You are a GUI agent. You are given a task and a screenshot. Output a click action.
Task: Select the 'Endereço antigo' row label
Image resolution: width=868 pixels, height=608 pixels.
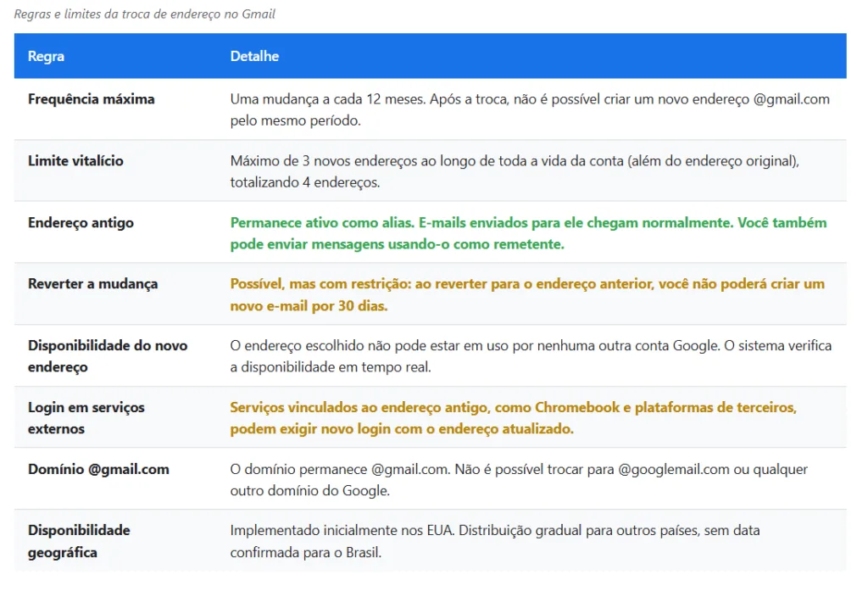(81, 223)
